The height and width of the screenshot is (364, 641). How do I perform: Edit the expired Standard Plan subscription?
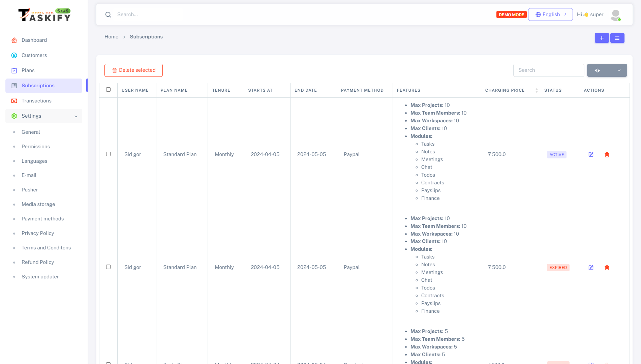click(x=591, y=268)
